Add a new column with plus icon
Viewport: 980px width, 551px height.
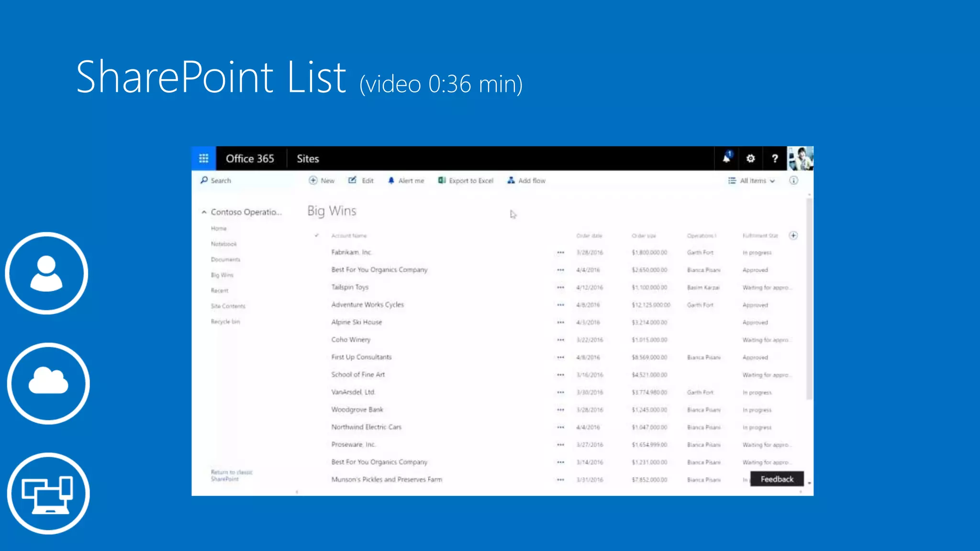tap(793, 235)
